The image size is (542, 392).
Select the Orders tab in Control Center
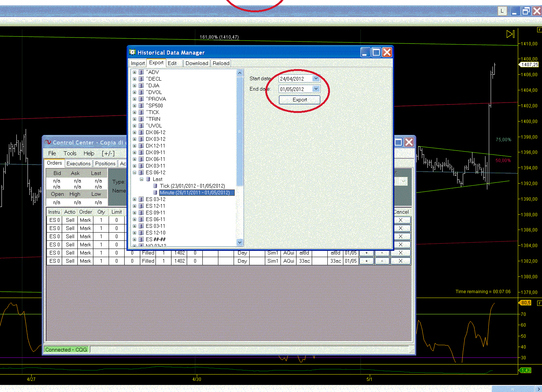(54, 163)
